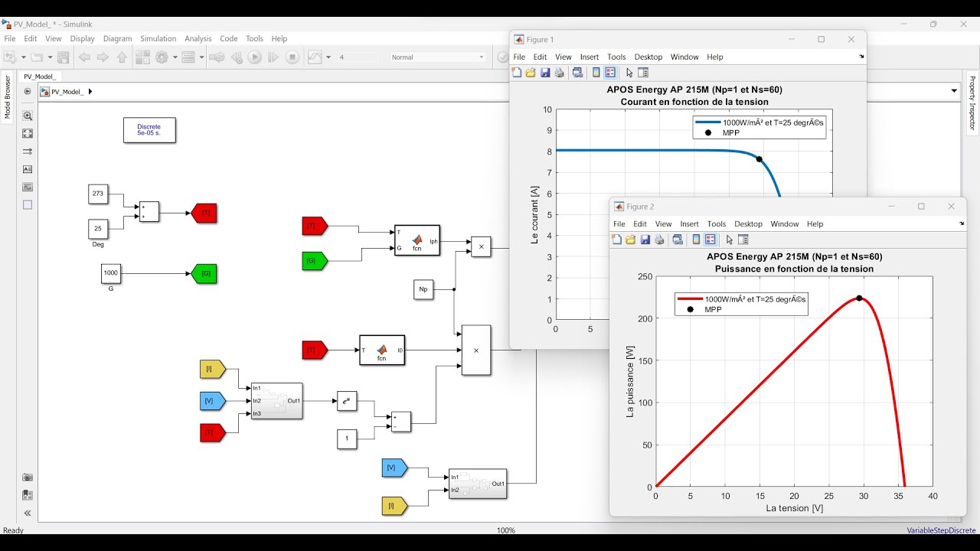Click the 100% zoom indicator

click(x=505, y=530)
